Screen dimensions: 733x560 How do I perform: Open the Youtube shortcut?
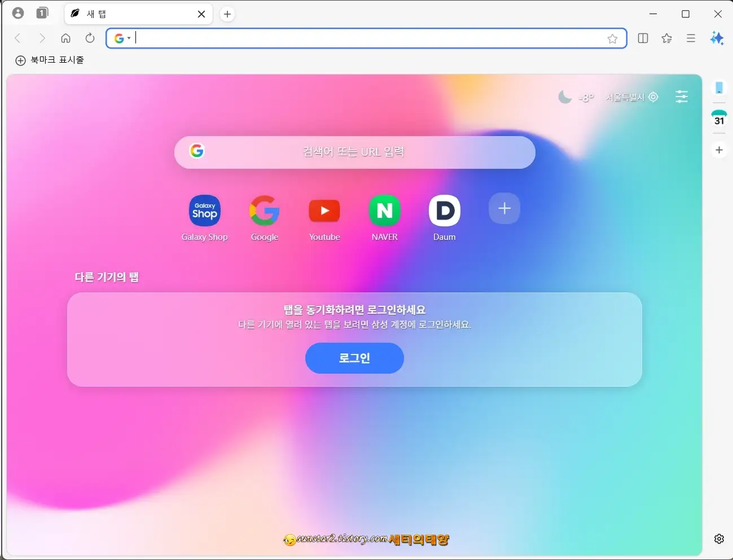pos(324,209)
